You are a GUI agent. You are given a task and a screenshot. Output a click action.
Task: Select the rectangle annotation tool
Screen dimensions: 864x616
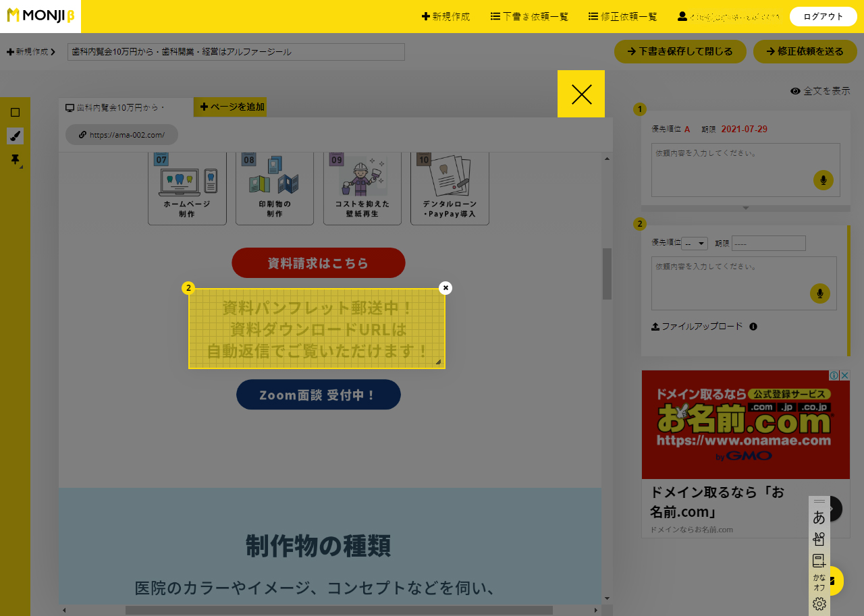[15, 112]
